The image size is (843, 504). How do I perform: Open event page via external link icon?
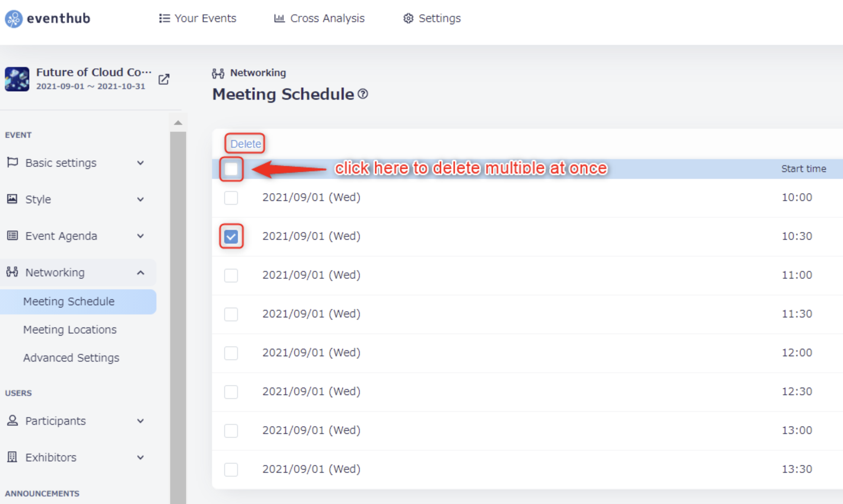(x=164, y=79)
